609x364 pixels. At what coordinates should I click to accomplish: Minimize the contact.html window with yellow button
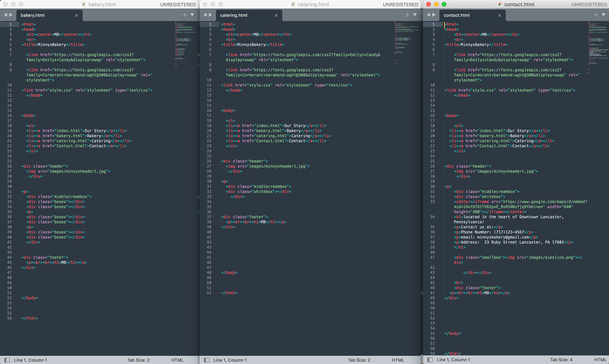click(436, 4)
